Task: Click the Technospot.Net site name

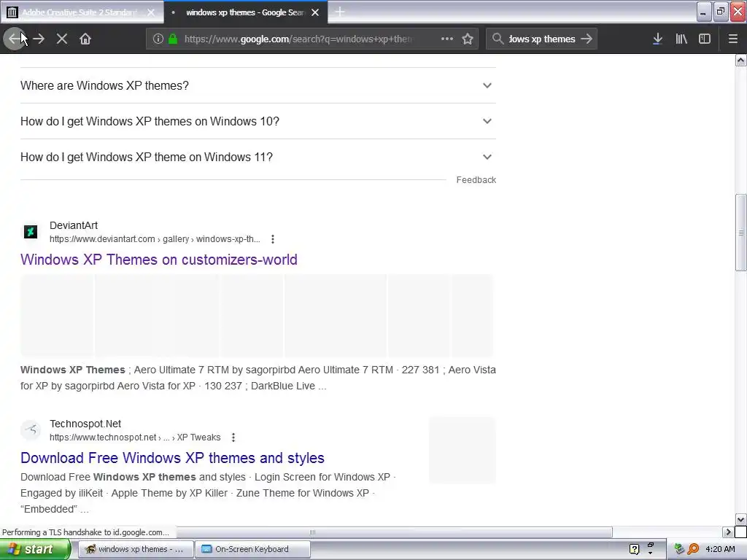Action: (85, 424)
